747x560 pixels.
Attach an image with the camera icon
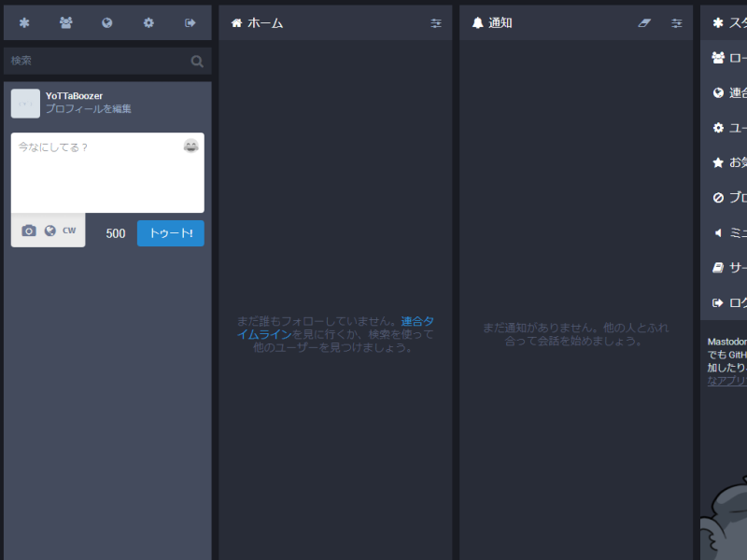click(x=28, y=230)
